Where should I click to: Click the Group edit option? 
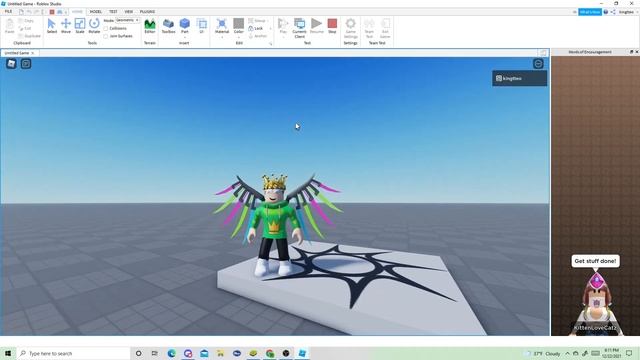tap(257, 20)
